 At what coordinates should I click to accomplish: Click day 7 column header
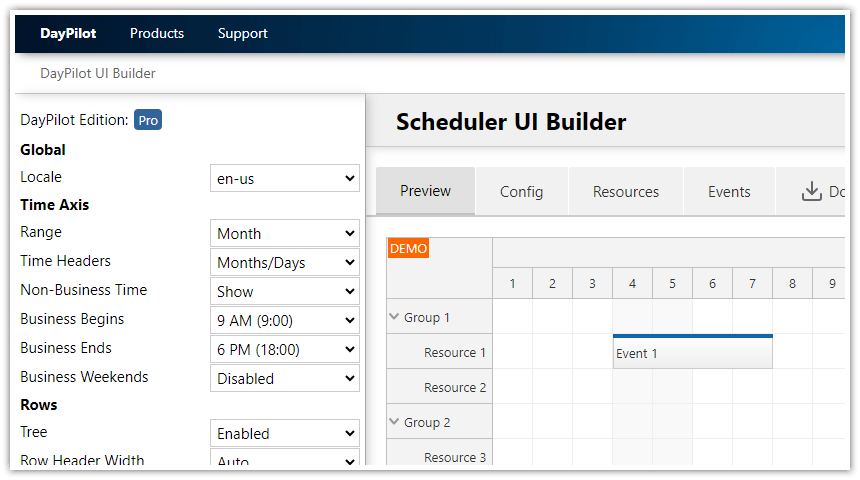(752, 283)
